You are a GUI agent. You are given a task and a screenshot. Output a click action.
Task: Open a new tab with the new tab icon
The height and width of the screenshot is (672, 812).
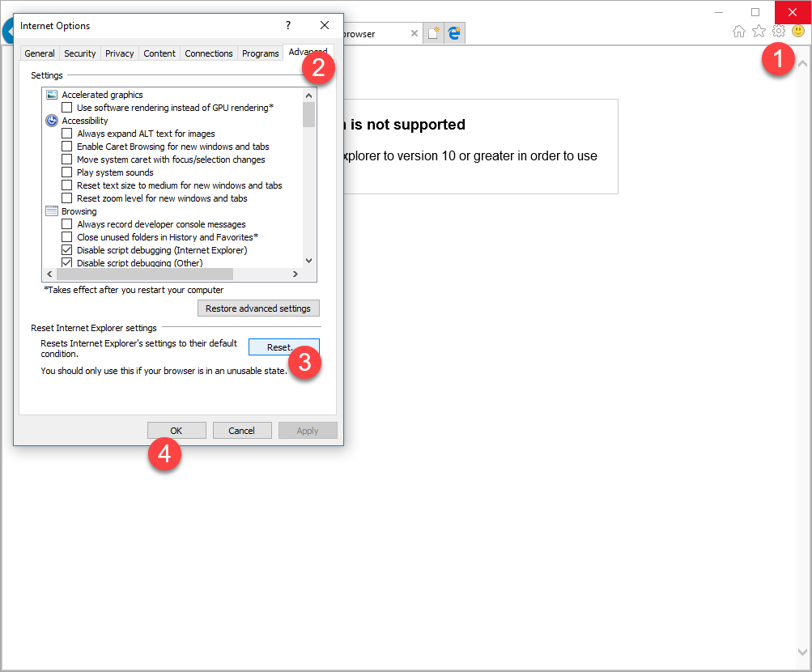[x=434, y=33]
